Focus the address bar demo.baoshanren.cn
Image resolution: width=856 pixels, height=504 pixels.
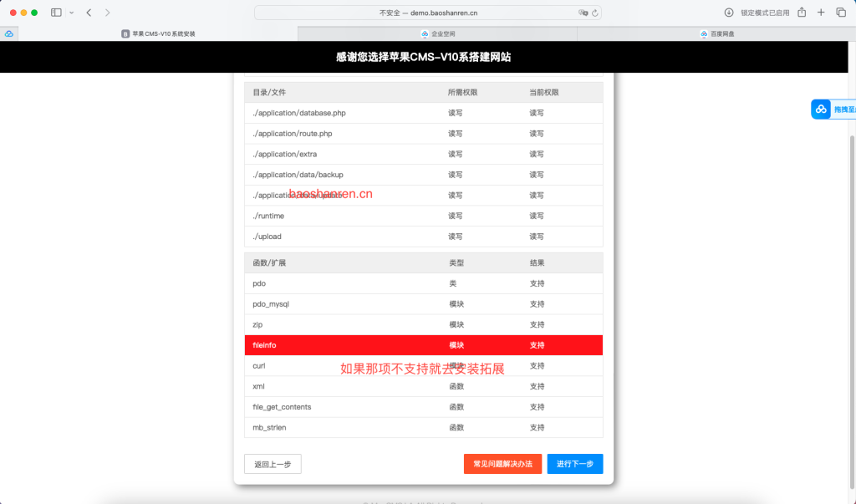[428, 13]
